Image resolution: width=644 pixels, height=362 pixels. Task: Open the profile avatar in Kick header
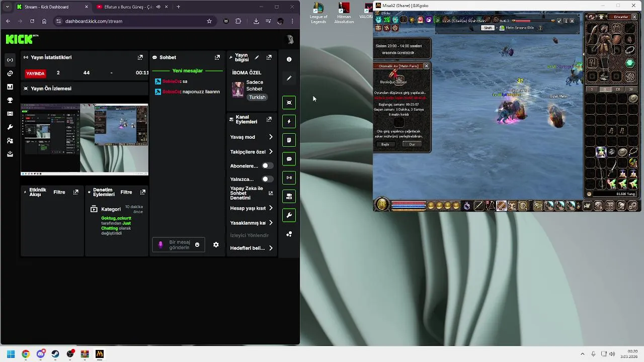289,39
